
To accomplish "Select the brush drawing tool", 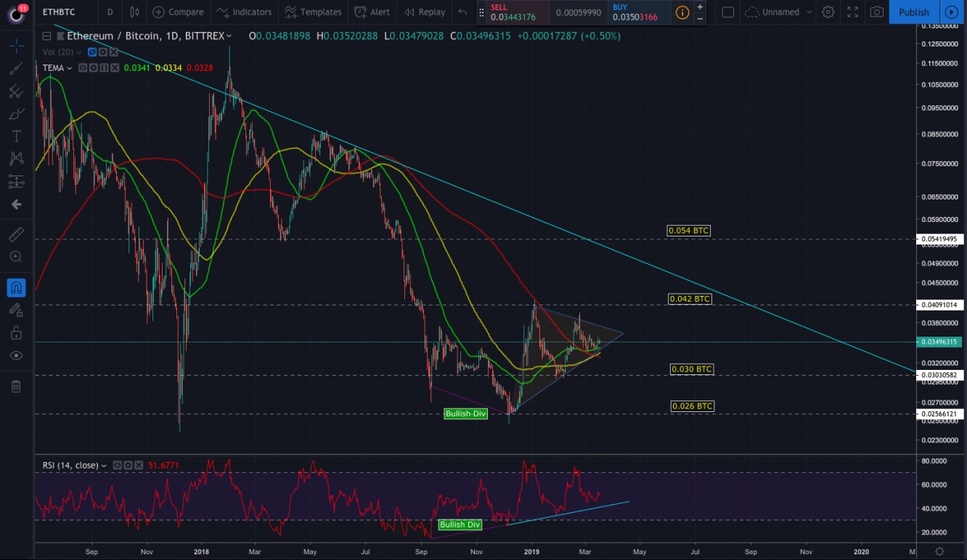I will tap(16, 114).
